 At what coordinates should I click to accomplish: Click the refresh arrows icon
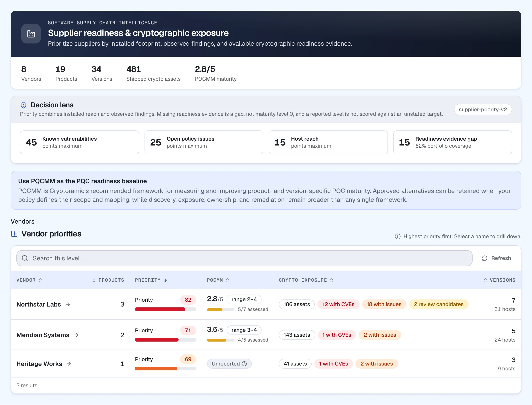[485, 258]
